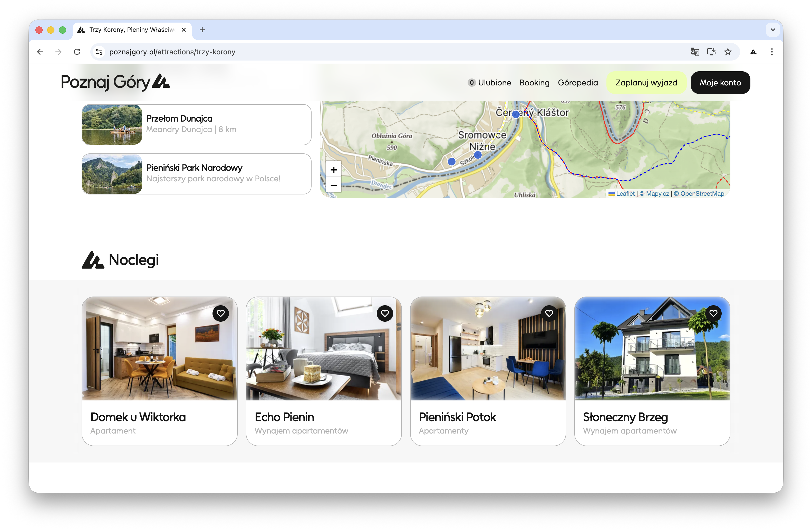Screen dimensions: 812x531
Task: Select the Trzy Korony browser tab
Action: coord(132,30)
